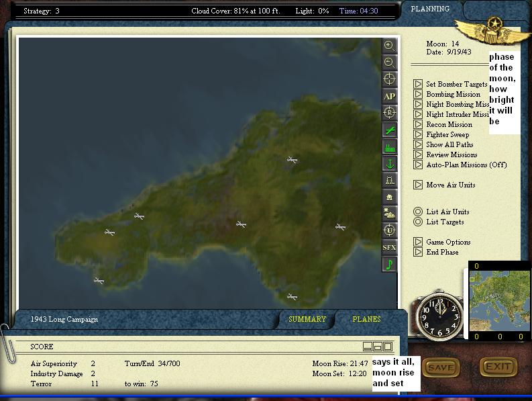Select the List Air Units radio button
Image resolution: width=532 pixels, height=401 pixels.
pos(418,212)
